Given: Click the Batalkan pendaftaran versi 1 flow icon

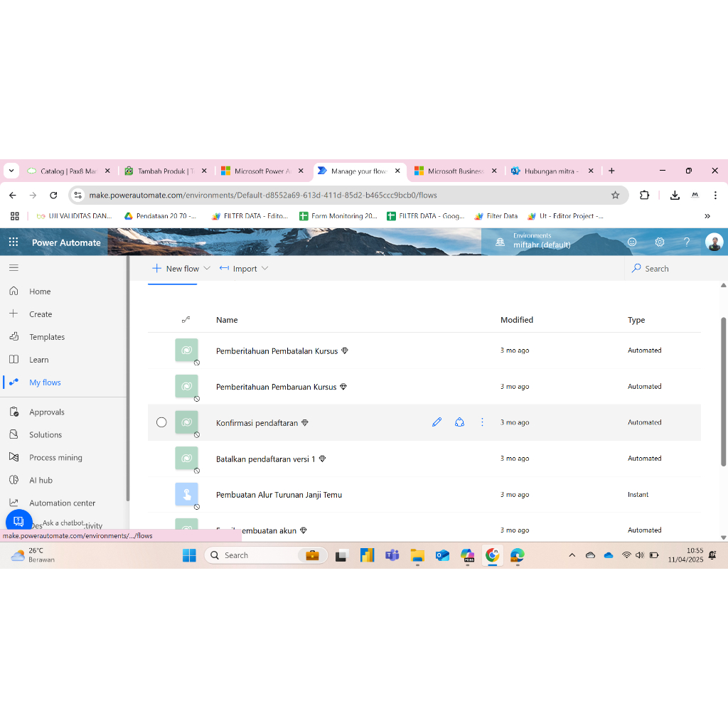Looking at the screenshot, I should [x=187, y=459].
